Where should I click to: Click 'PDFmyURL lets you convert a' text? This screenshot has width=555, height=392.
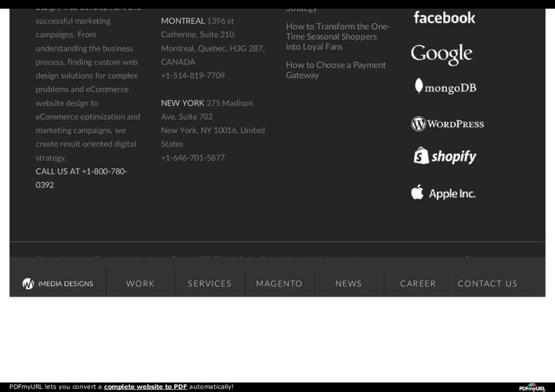(56, 387)
